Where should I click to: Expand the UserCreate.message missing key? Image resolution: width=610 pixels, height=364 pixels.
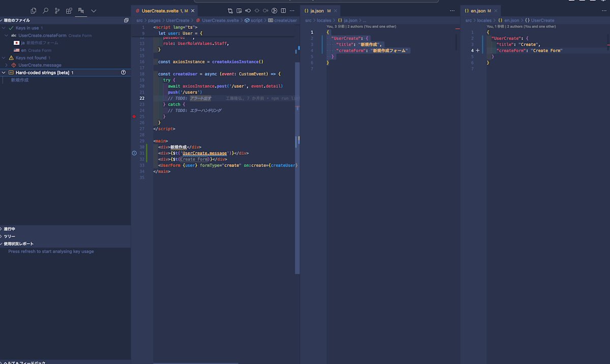pyautogui.click(x=7, y=65)
